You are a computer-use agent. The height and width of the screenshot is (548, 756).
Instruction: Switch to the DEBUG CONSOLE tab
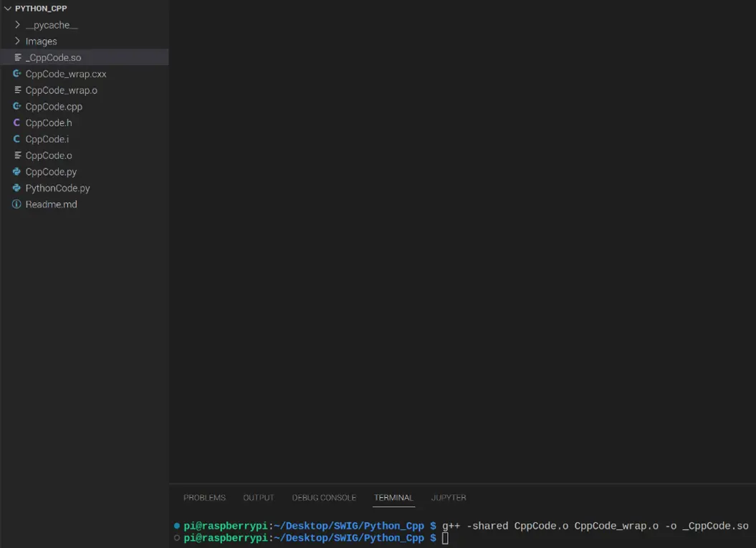click(x=324, y=497)
